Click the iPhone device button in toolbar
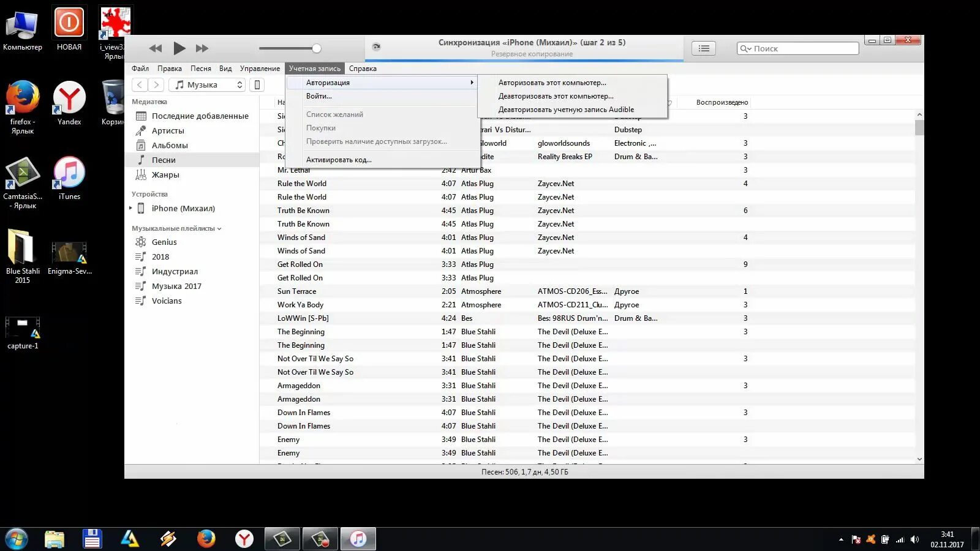980x551 pixels. tap(257, 84)
